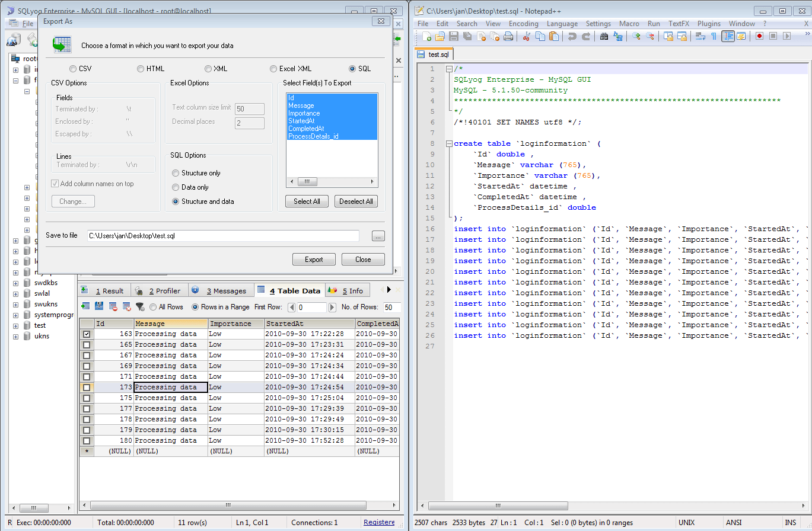The width and height of the screenshot is (812, 531).
Task: Click the Registered link in SQLyog status bar
Action: pos(379,522)
